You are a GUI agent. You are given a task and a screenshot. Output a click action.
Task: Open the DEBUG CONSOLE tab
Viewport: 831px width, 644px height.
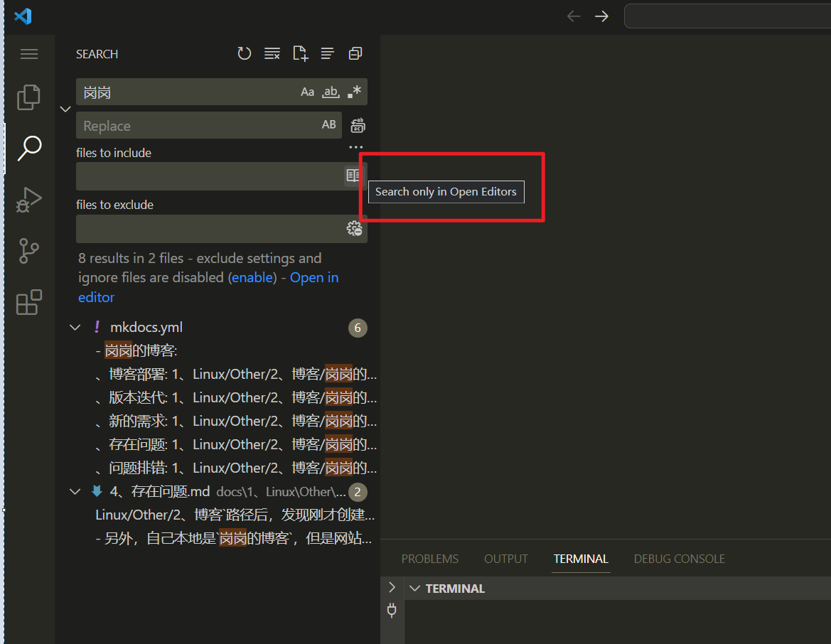[x=679, y=559]
